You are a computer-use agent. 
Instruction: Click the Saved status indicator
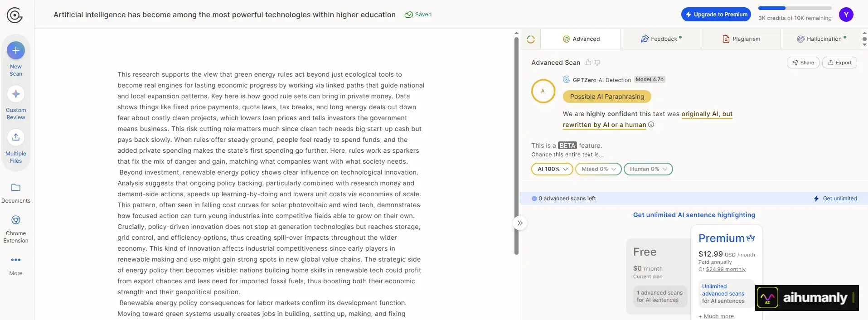[x=418, y=15]
